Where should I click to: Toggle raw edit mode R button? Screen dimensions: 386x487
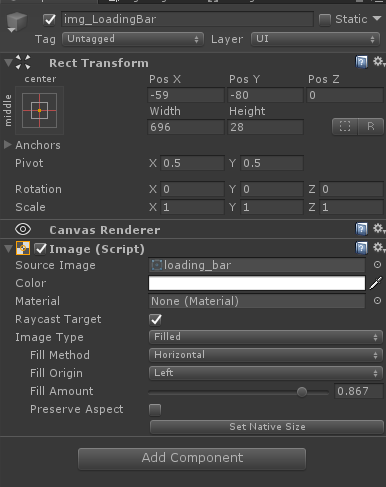(x=371, y=127)
